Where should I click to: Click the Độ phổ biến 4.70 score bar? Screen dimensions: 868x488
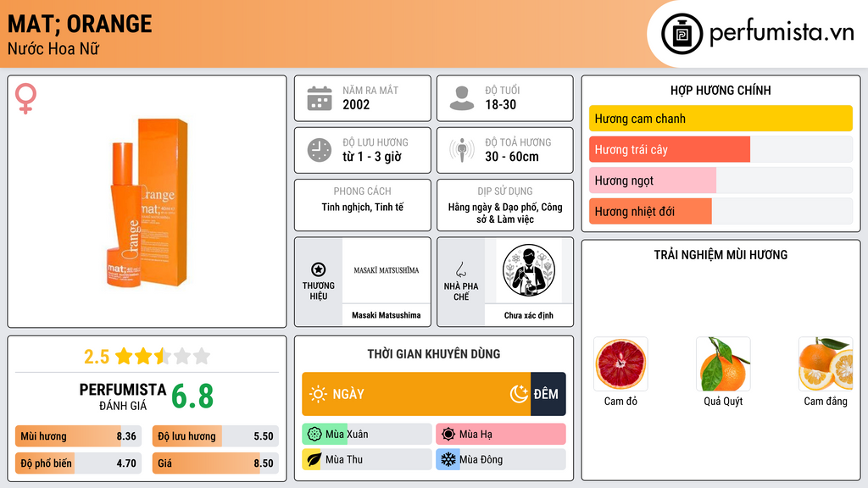[79, 463]
